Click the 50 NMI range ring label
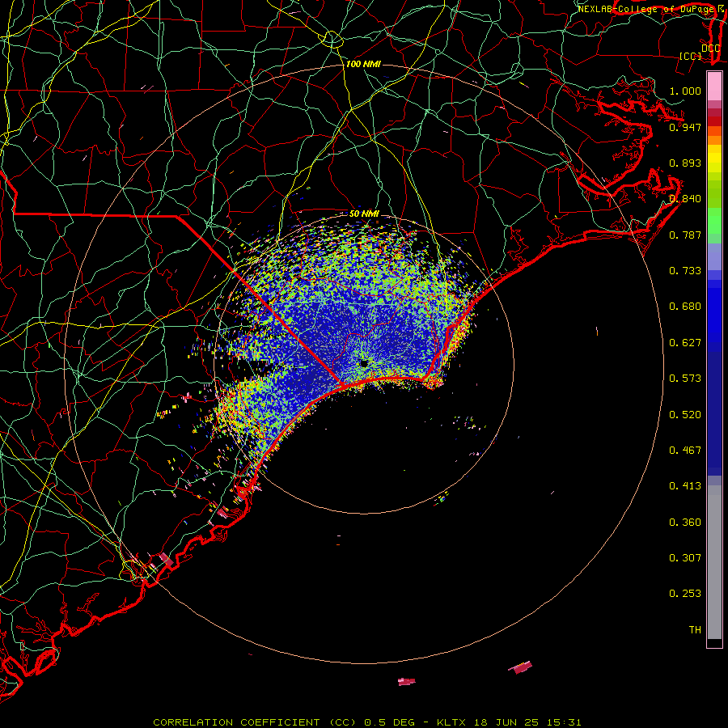 click(364, 214)
